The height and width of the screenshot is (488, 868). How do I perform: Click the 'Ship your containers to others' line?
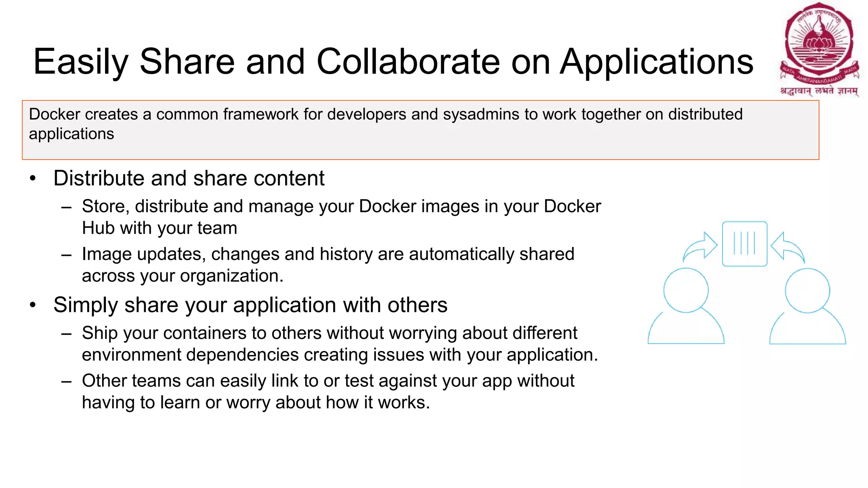tap(329, 333)
